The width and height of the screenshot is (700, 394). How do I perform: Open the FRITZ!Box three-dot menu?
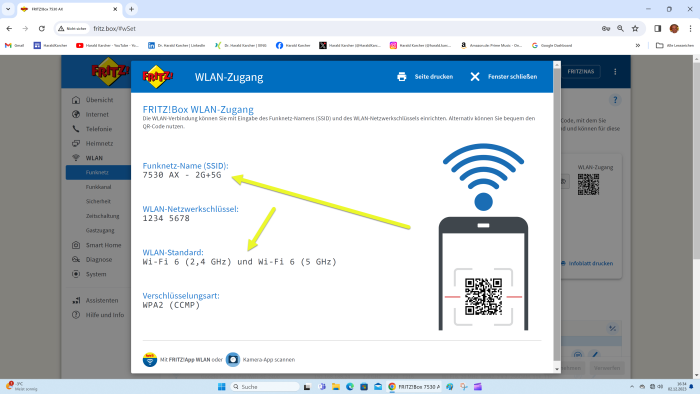[615, 71]
